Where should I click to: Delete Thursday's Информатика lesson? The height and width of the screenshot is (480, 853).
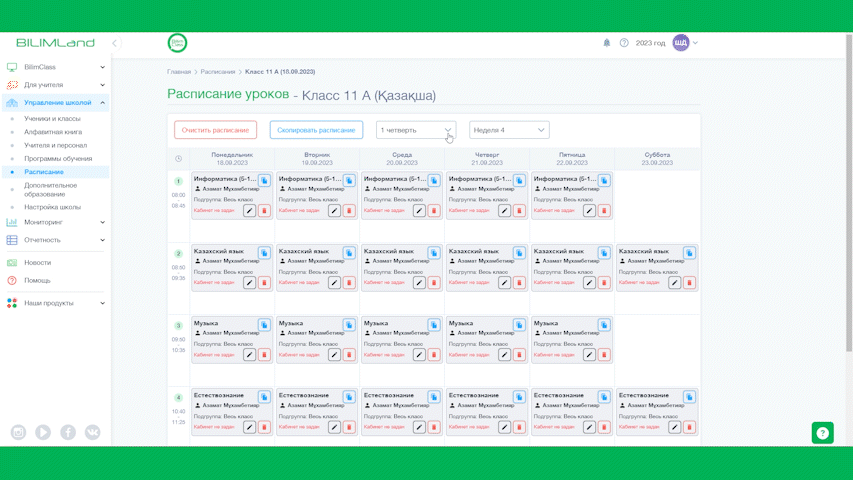[520, 211]
